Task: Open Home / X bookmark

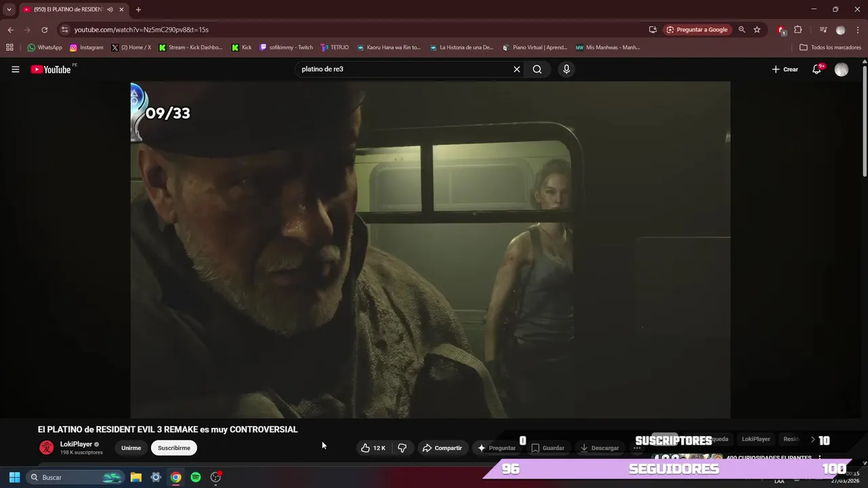Action: [132, 47]
